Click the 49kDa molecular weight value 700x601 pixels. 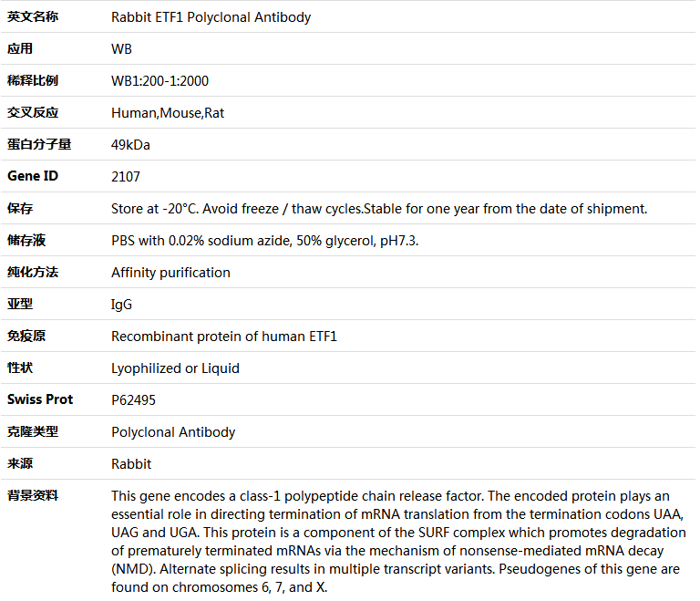(x=130, y=145)
